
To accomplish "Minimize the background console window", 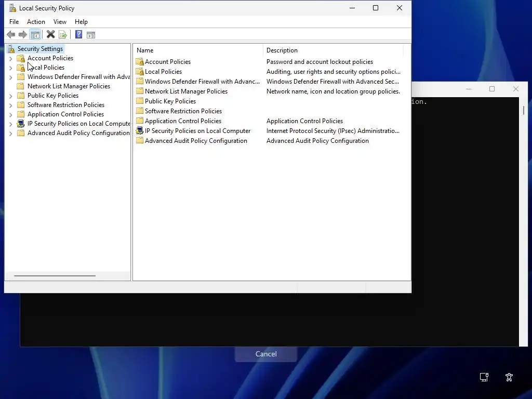I will (x=469, y=89).
